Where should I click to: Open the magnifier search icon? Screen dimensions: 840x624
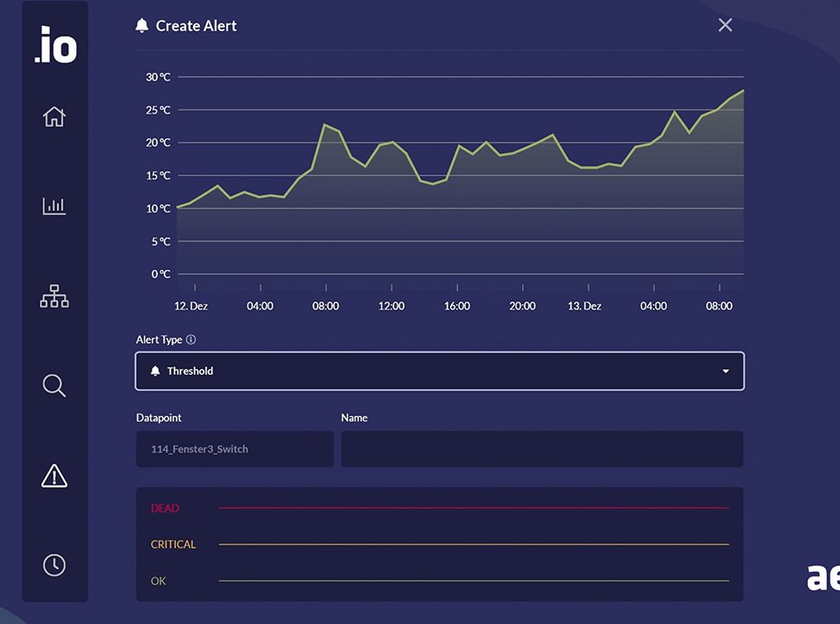[54, 386]
